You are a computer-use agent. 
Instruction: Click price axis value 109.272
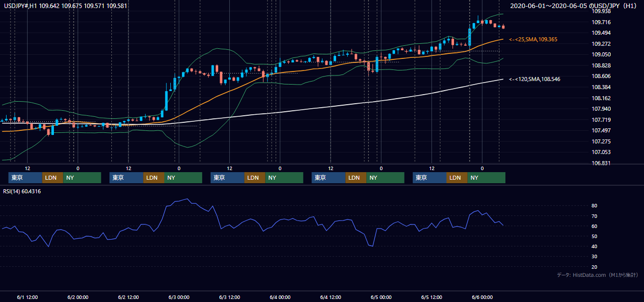(x=601, y=44)
